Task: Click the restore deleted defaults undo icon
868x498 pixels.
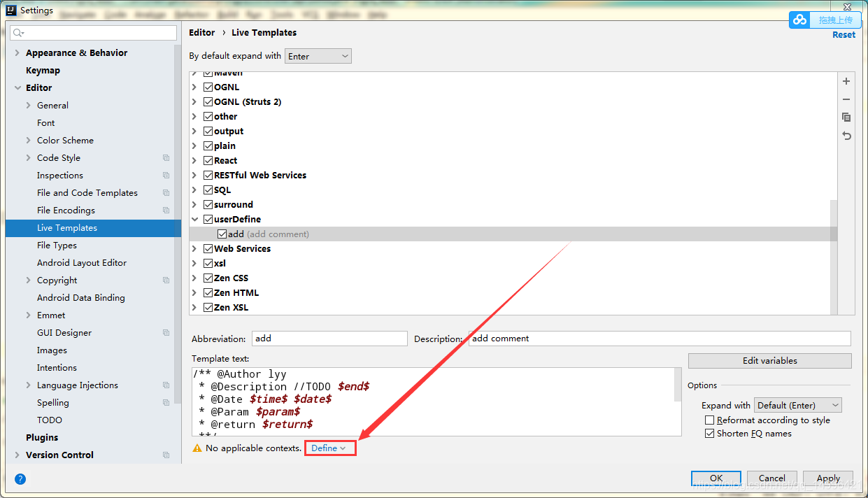Action: [846, 136]
